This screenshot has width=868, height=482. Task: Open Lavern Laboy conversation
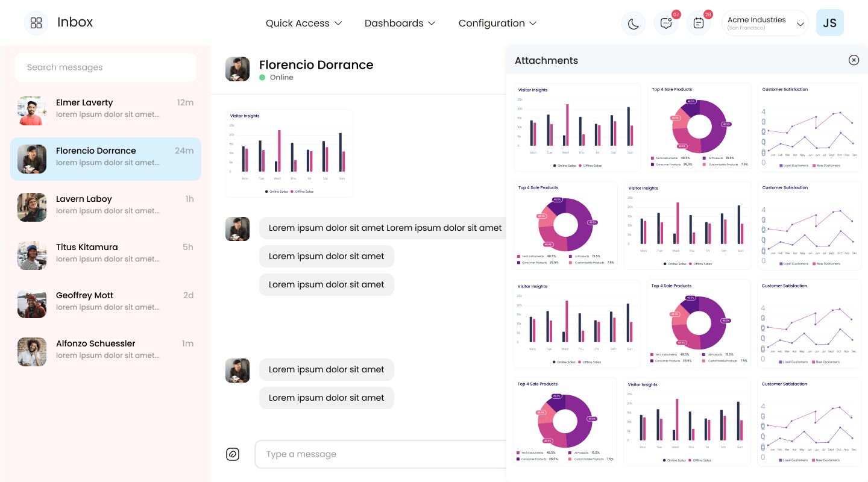[x=106, y=207]
